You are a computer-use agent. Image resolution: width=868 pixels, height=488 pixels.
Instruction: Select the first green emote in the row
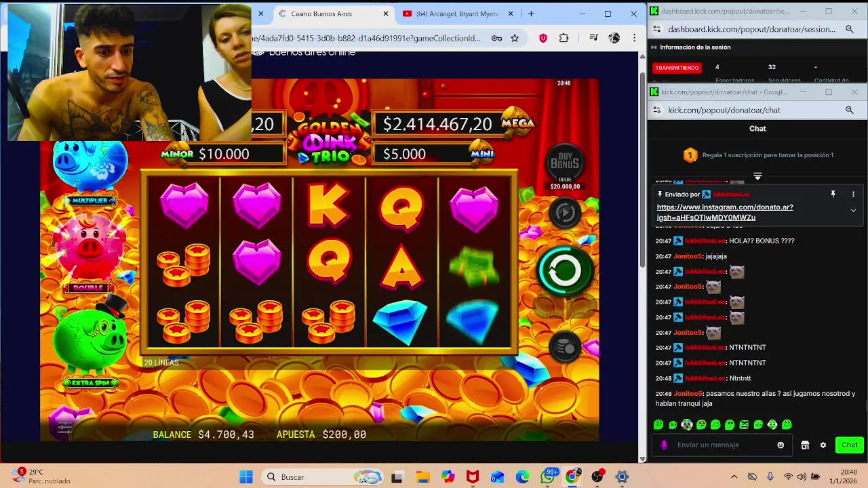tap(658, 425)
